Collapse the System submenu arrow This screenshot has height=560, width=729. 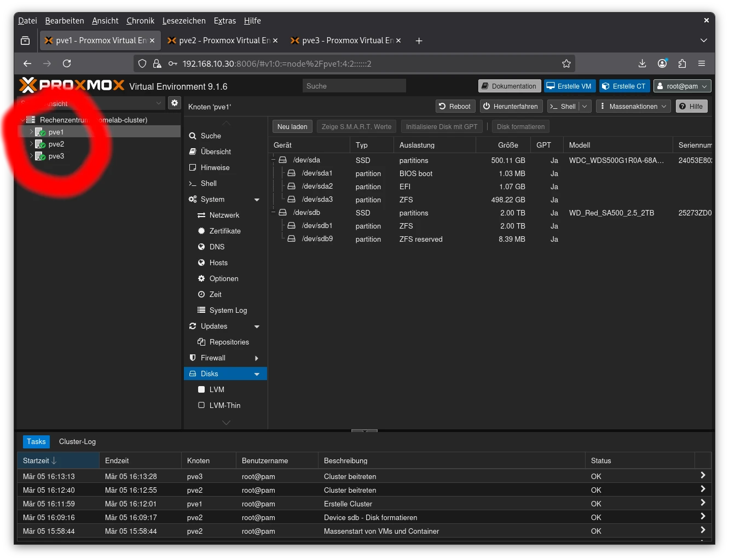pos(257,200)
